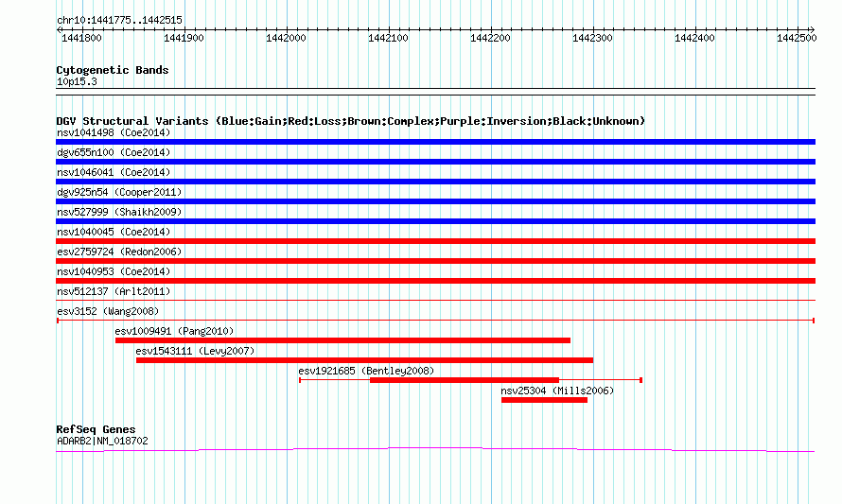Image resolution: width=842 pixels, height=504 pixels.
Task: Click the 10p15.3 band label
Action: [77, 81]
